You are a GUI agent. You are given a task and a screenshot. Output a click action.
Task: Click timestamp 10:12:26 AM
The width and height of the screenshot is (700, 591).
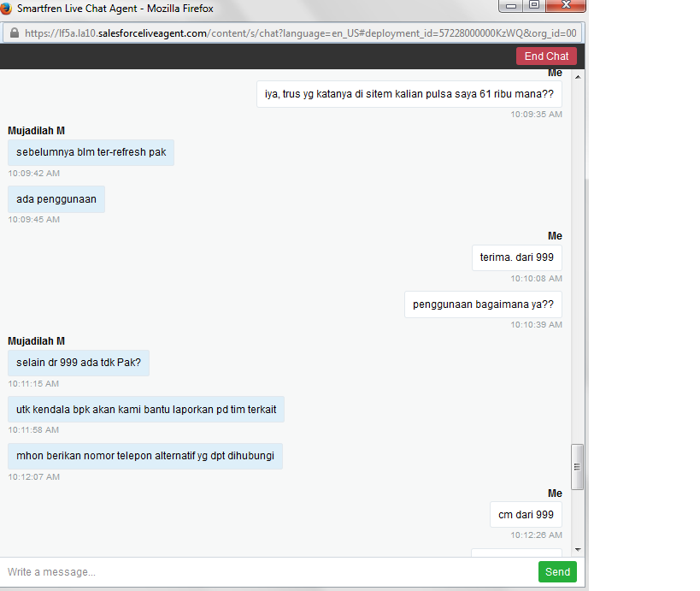[536, 535]
